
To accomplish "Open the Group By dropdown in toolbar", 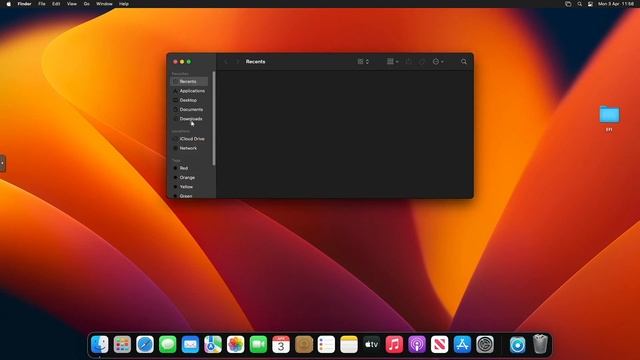I will click(x=392, y=62).
